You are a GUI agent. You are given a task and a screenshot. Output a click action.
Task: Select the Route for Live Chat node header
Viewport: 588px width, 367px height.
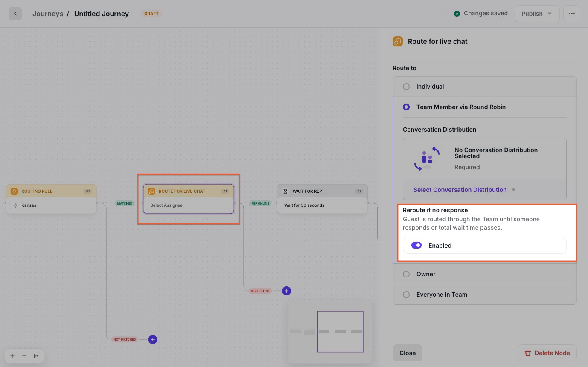(189, 191)
